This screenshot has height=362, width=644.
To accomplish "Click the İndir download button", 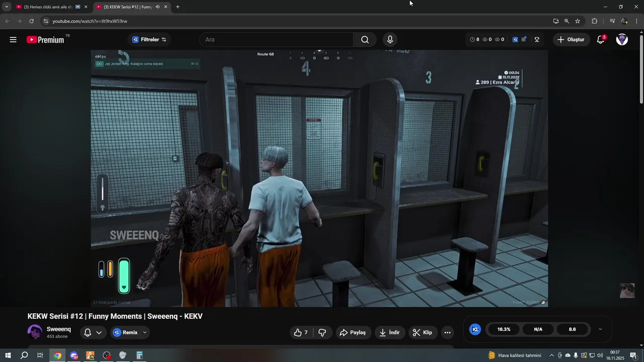I will pyautogui.click(x=390, y=332).
